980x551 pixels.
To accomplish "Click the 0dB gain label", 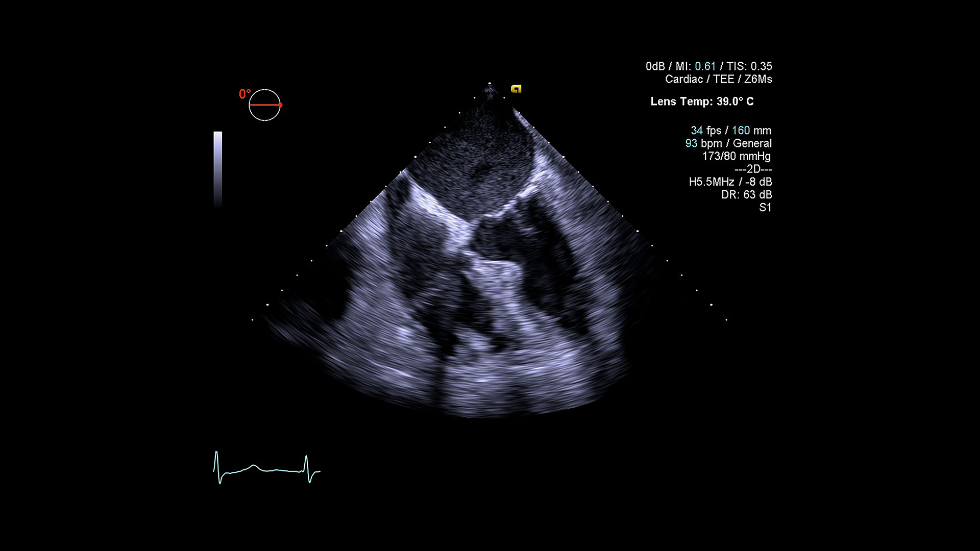I will [656, 66].
